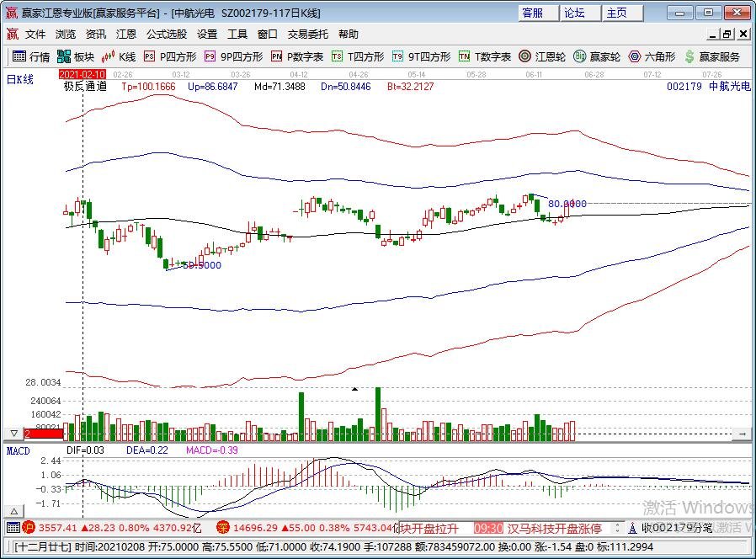Open the 六角形 hexagon tool
This screenshot has height=559, width=756.
(652, 57)
